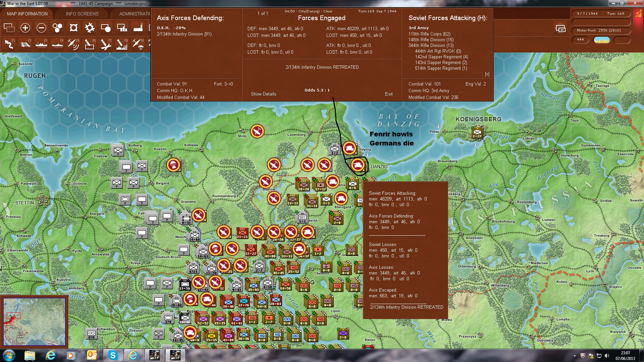Viewport: 644px width, 362px height.
Task: Adjust volume via system tray speaker icon
Action: point(607,356)
